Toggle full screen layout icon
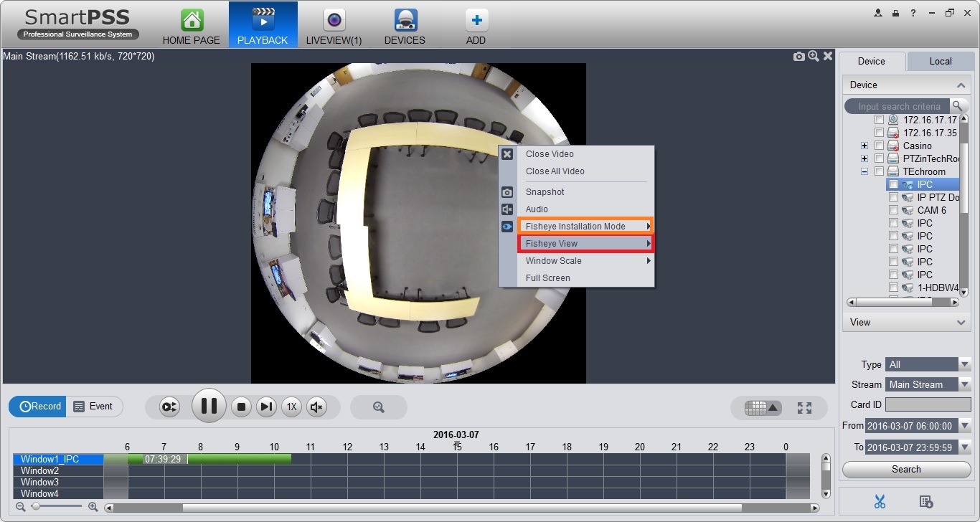Image resolution: width=980 pixels, height=522 pixels. [804, 407]
